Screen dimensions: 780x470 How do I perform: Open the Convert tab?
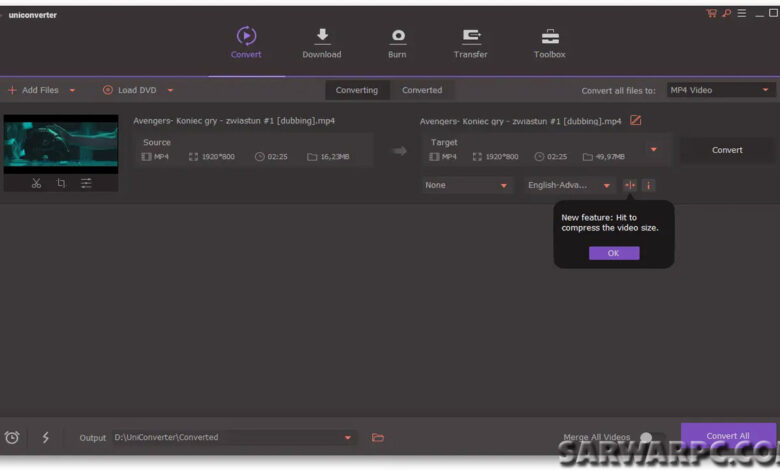(x=246, y=43)
